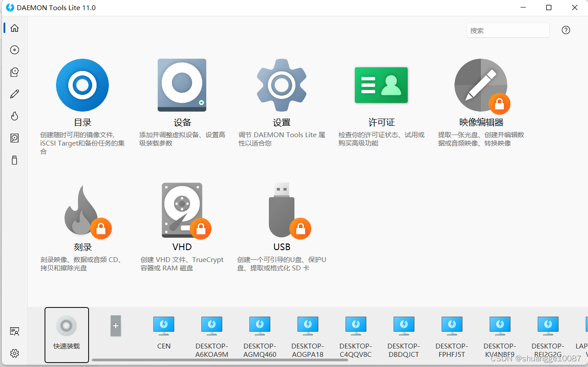Click the horizontal scrollbar under devices

click(x=220, y=360)
